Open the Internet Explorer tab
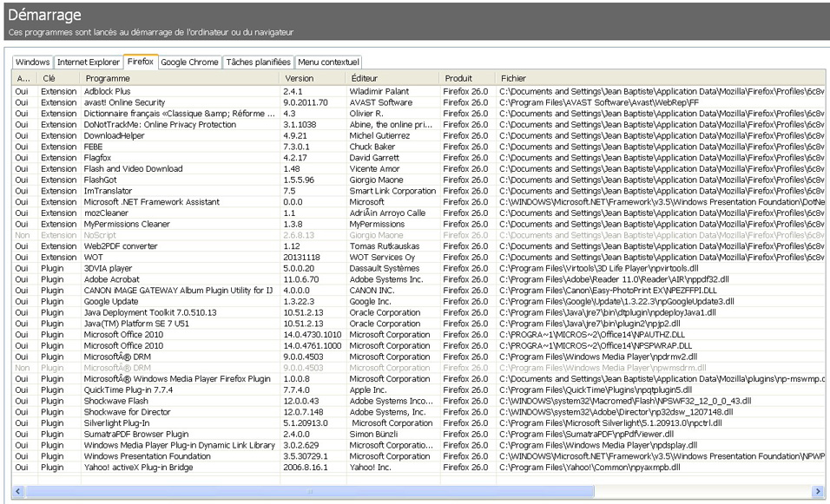Screen dimensions: 830x504 (x=89, y=62)
